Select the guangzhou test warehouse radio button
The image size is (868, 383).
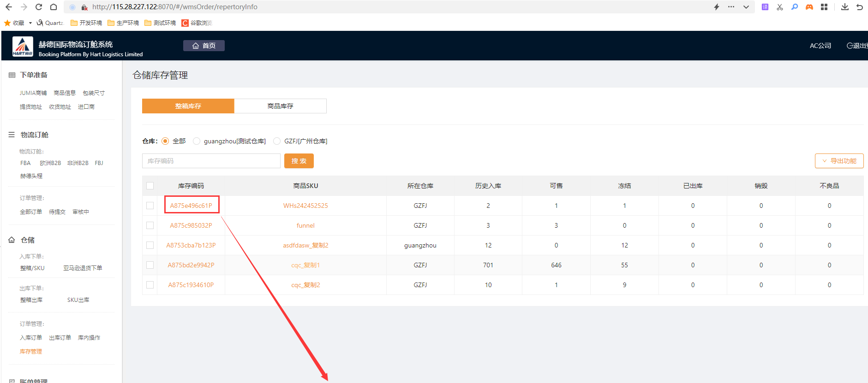point(197,141)
